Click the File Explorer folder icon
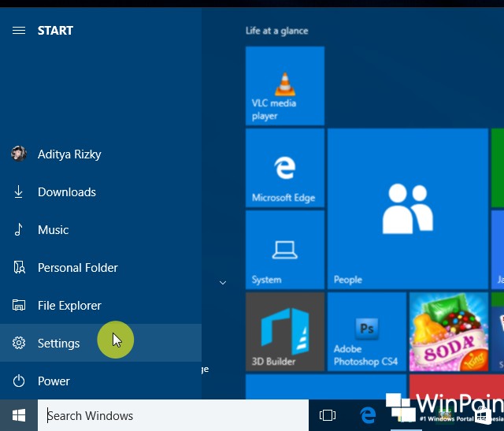 coord(19,305)
